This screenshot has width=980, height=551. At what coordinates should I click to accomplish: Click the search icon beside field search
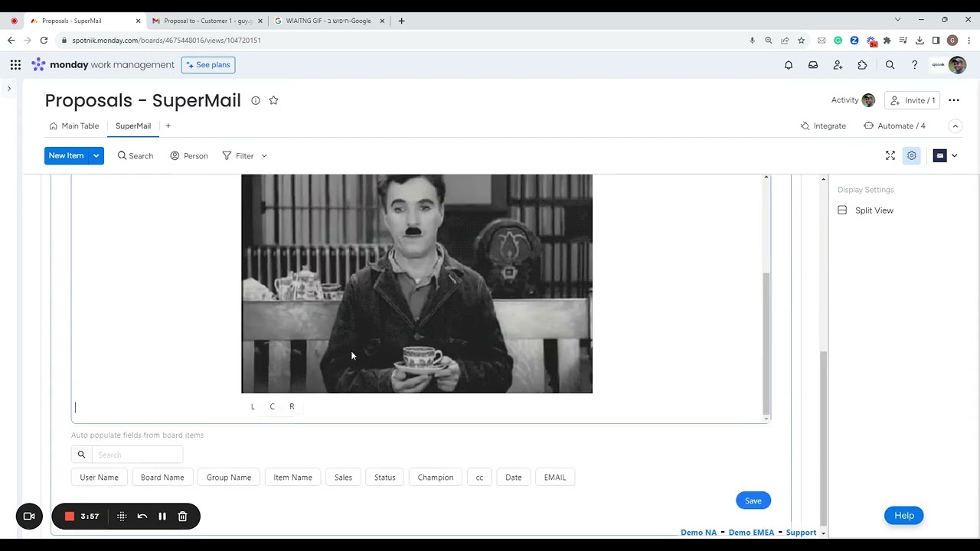(81, 455)
